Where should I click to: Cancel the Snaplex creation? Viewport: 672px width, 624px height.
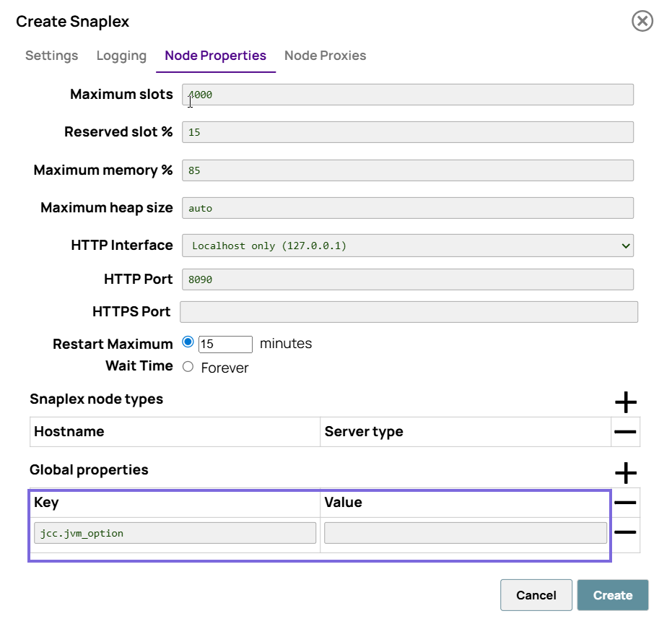coord(536,595)
